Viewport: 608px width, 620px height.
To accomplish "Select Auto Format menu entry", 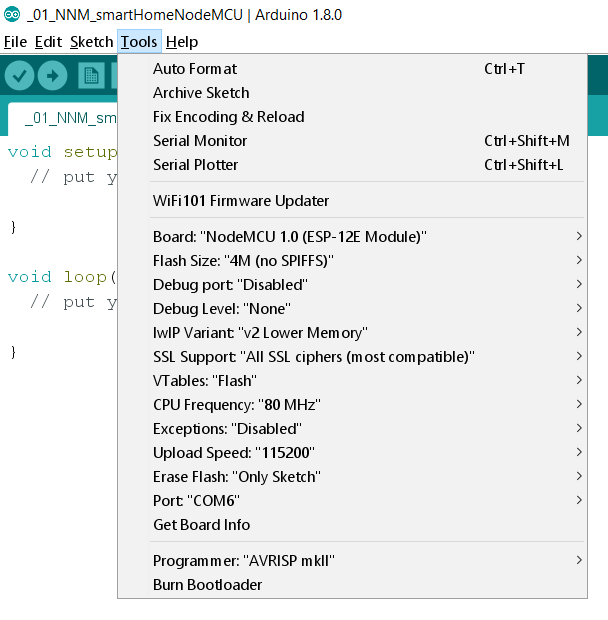I will pos(352,69).
